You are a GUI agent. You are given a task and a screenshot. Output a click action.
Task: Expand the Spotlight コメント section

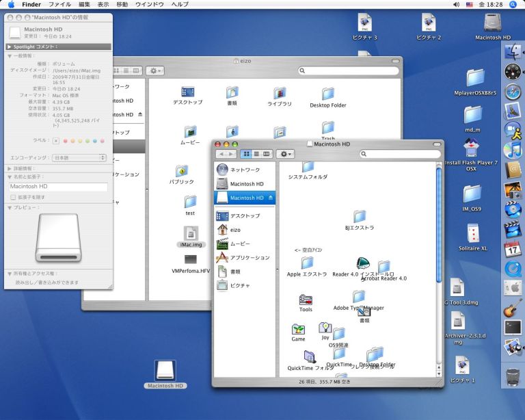10,47
